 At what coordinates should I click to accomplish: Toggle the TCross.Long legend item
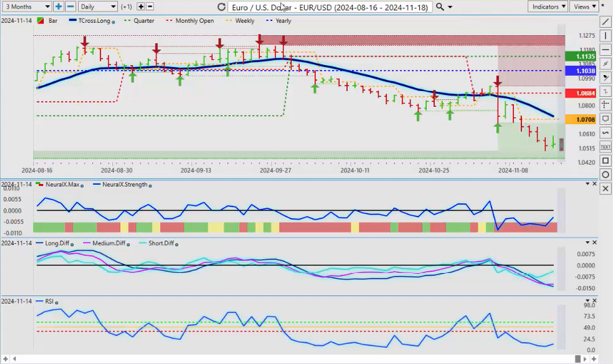point(92,21)
